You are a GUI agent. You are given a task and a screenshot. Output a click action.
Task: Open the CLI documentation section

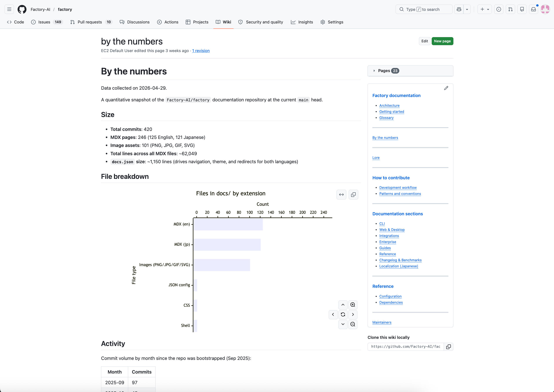pyautogui.click(x=382, y=224)
